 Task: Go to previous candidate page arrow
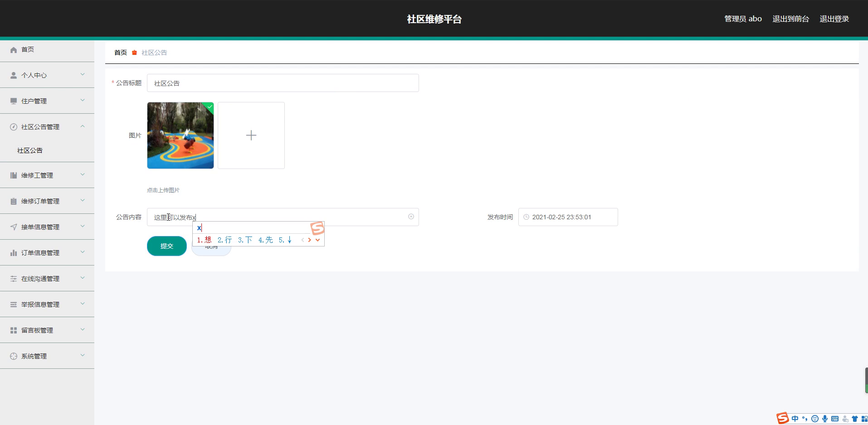[x=302, y=240]
